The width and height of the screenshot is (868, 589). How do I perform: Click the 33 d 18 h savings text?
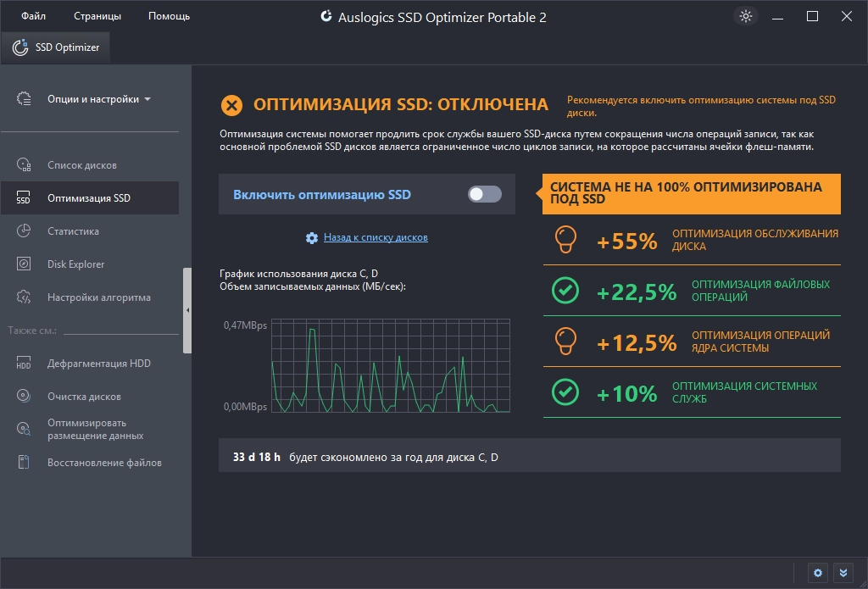(256, 458)
